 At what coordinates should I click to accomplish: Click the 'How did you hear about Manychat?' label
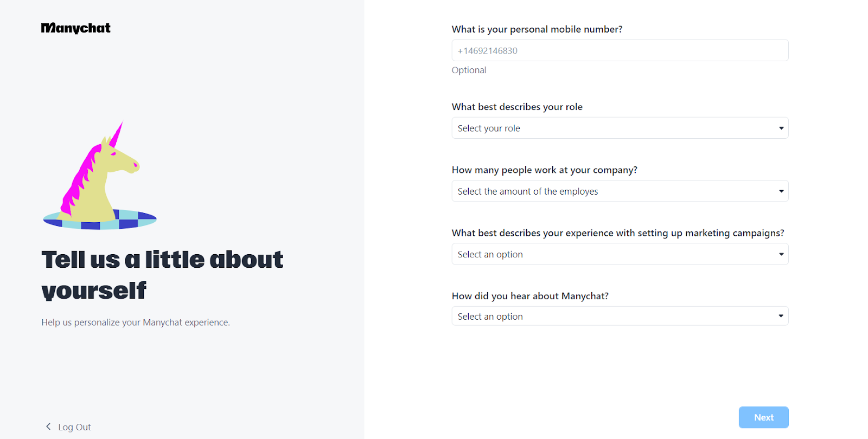tap(530, 296)
